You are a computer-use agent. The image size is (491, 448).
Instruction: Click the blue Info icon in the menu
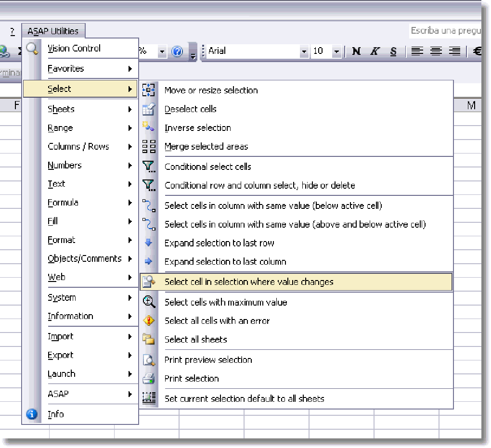click(x=32, y=414)
